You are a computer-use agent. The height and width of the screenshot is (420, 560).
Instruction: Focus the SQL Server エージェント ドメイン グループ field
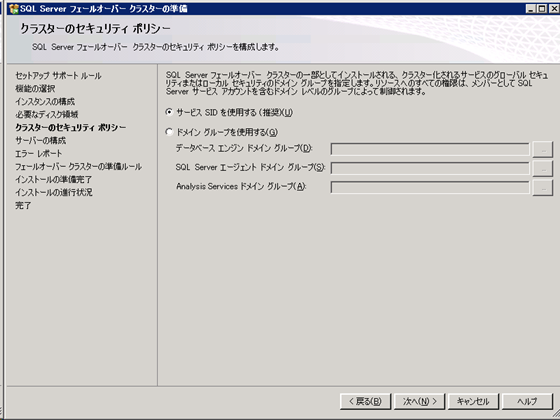click(x=430, y=169)
